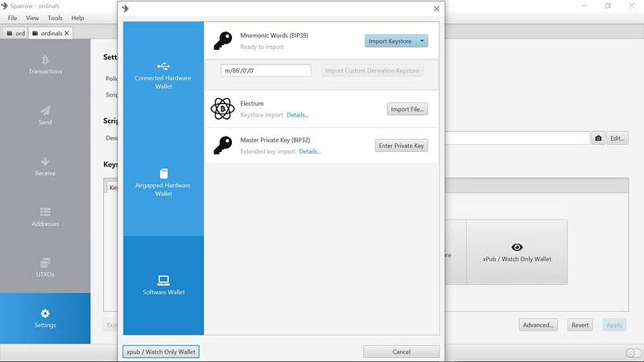Click Import Keystore button
The width and height of the screenshot is (644, 362).
pyautogui.click(x=390, y=41)
